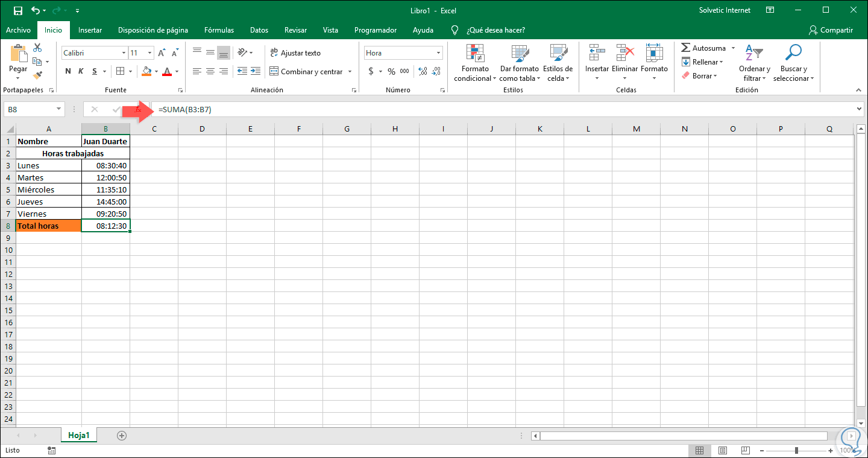The height and width of the screenshot is (458, 868).
Task: Click Compartir button
Action: point(831,30)
